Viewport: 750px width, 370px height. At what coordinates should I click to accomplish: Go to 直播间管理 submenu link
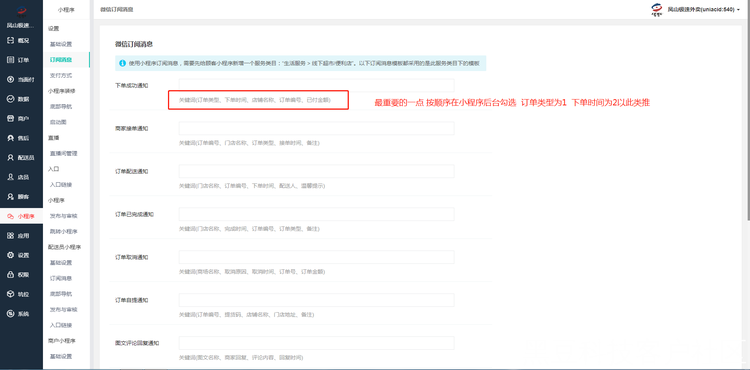(64, 153)
